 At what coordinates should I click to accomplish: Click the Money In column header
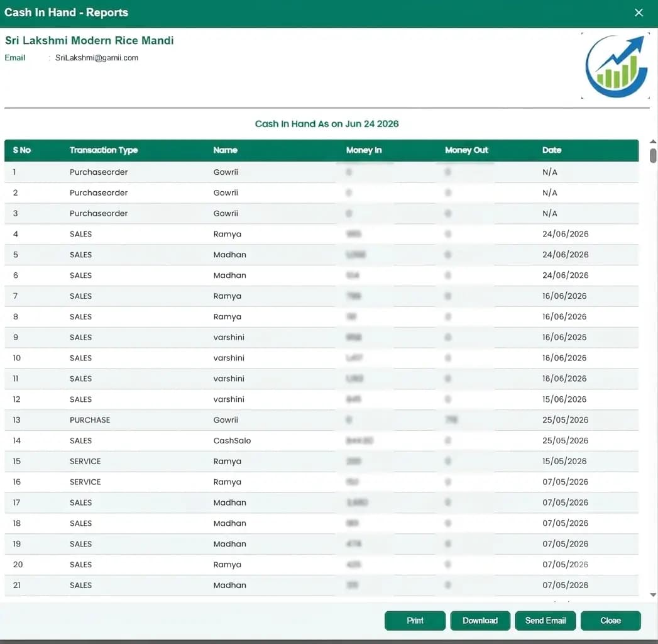point(364,150)
